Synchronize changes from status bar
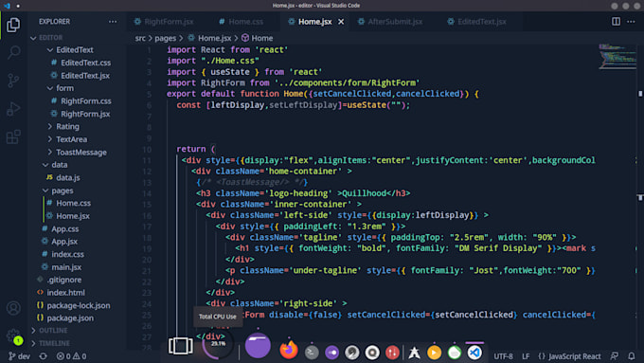The image size is (644, 363). click(44, 356)
